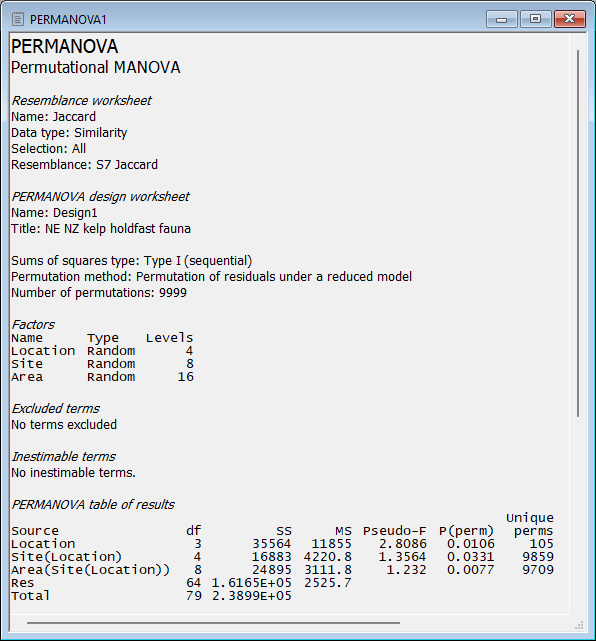Click the MS column header

pos(343,531)
